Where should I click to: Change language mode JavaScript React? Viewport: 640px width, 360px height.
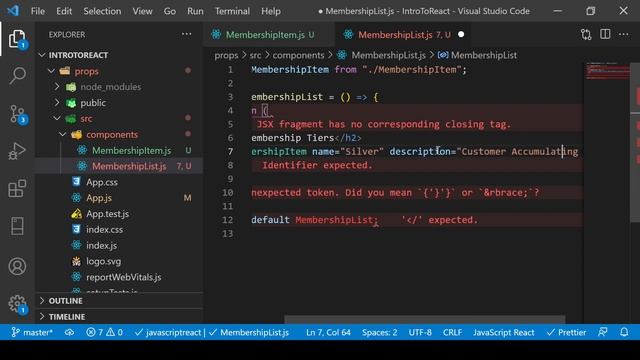coord(503,332)
